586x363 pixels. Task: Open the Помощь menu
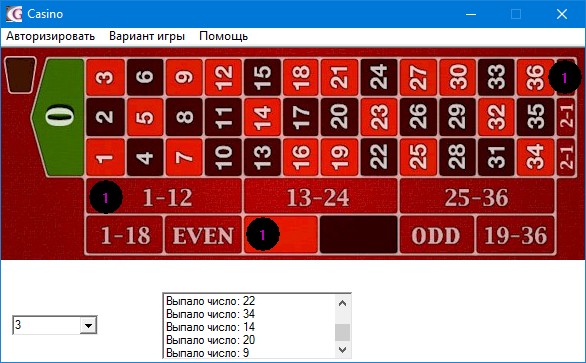[223, 36]
